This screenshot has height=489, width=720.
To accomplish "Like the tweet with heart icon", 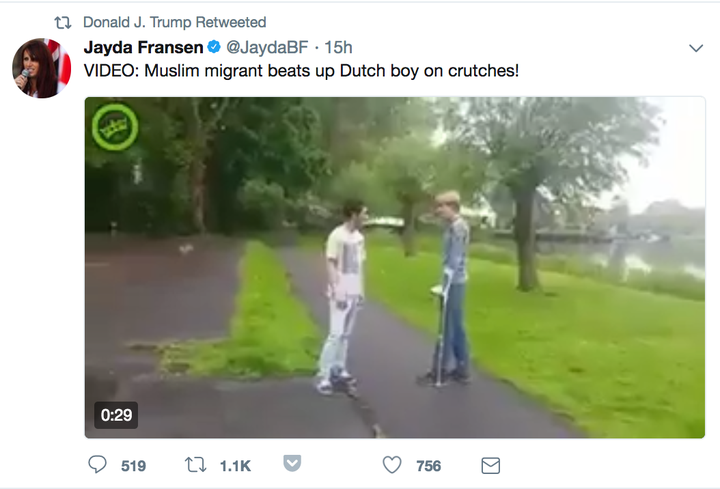I will point(392,465).
